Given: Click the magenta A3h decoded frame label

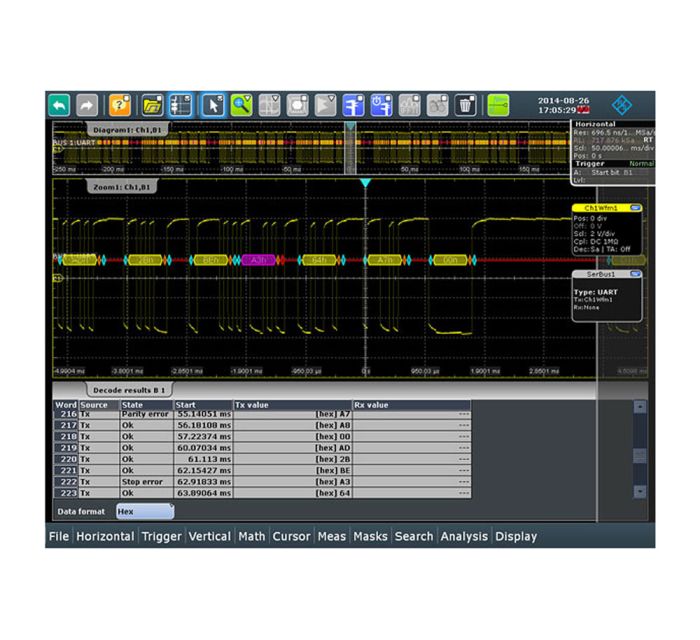Looking at the screenshot, I should point(259,260).
